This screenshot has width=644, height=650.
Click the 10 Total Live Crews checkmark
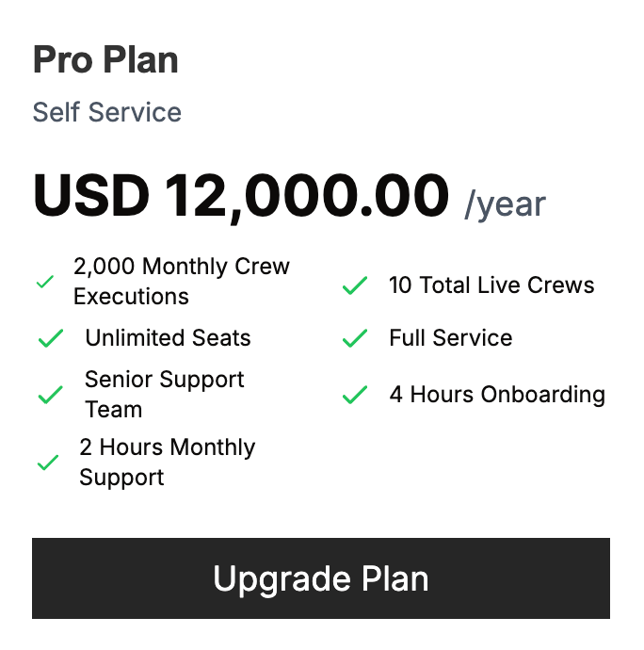pos(354,285)
